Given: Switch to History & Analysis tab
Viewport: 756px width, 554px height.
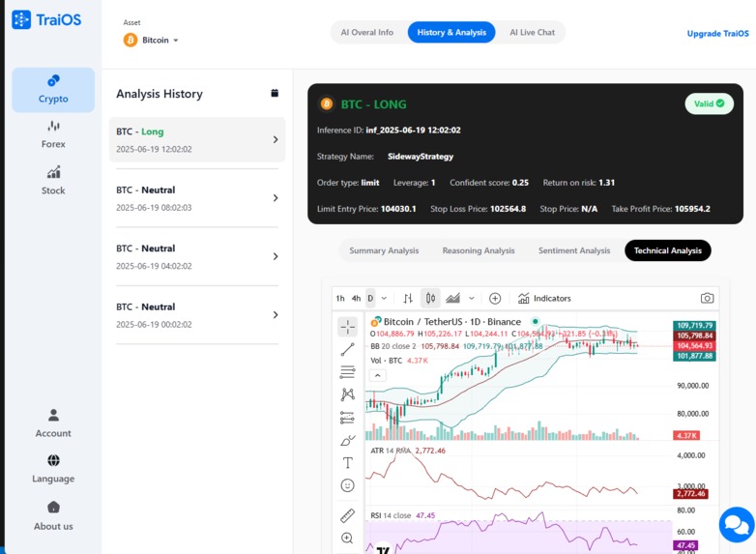Looking at the screenshot, I should [x=451, y=32].
